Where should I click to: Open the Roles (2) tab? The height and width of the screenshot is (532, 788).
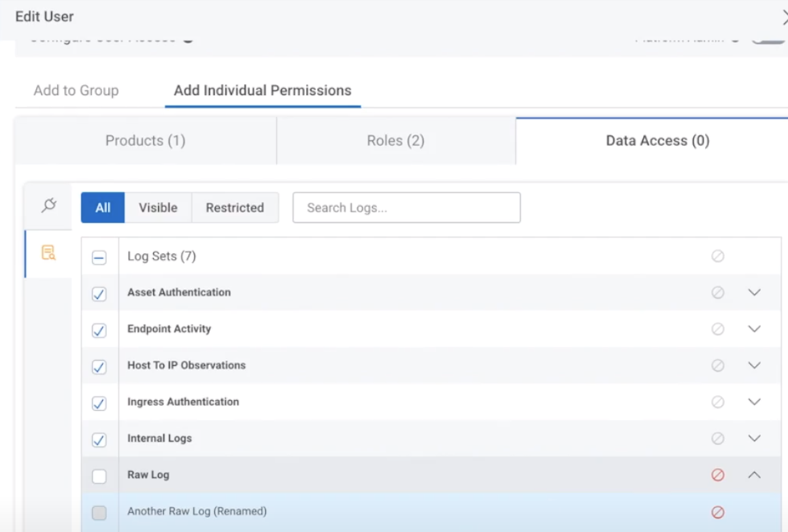click(395, 141)
